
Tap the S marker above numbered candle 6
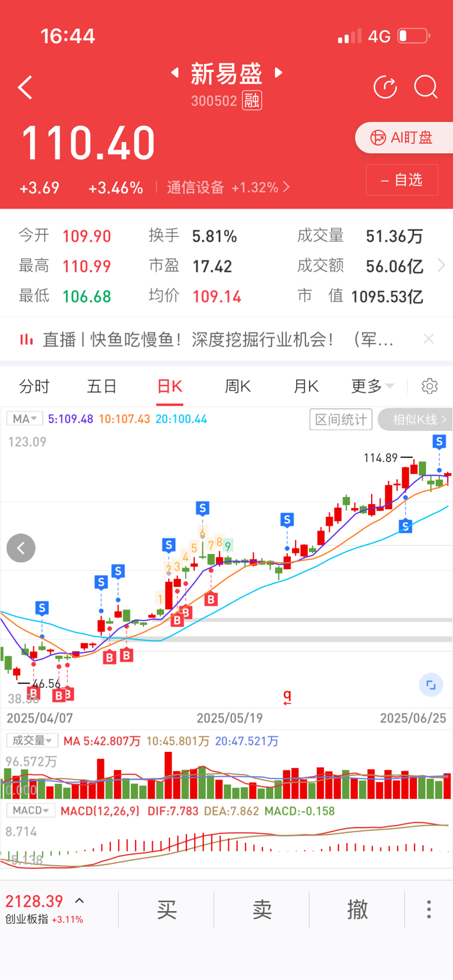[202, 508]
